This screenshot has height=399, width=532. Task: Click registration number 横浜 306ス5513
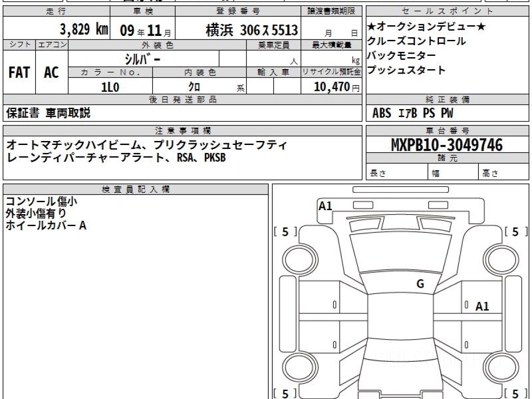click(x=252, y=30)
